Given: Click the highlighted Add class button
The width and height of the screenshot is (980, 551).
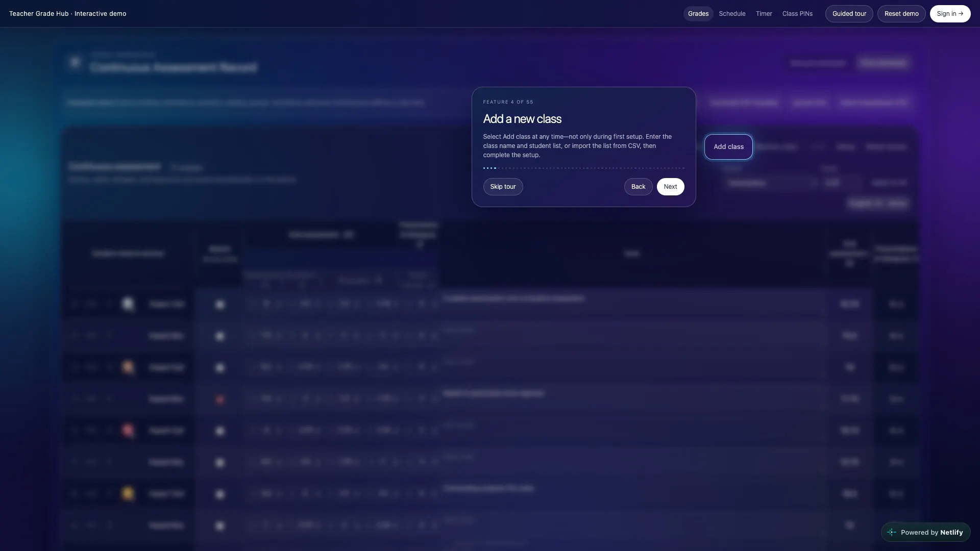Looking at the screenshot, I should [728, 147].
